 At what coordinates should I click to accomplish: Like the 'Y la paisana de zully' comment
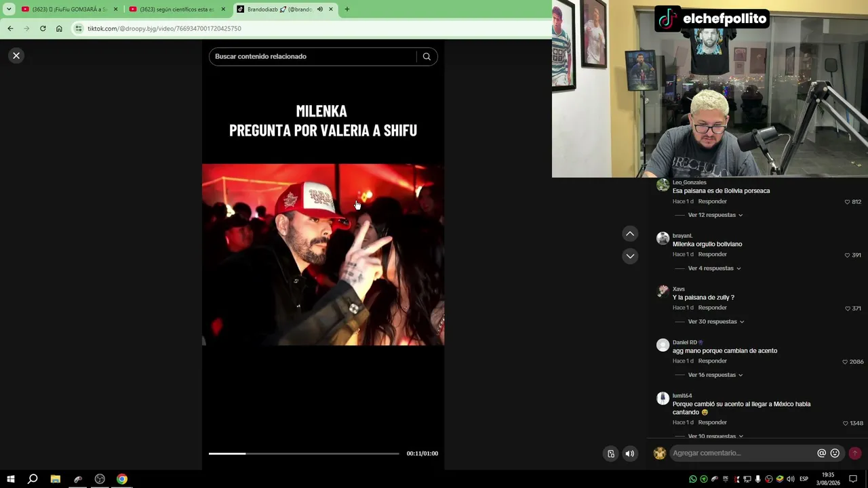pos(847,308)
